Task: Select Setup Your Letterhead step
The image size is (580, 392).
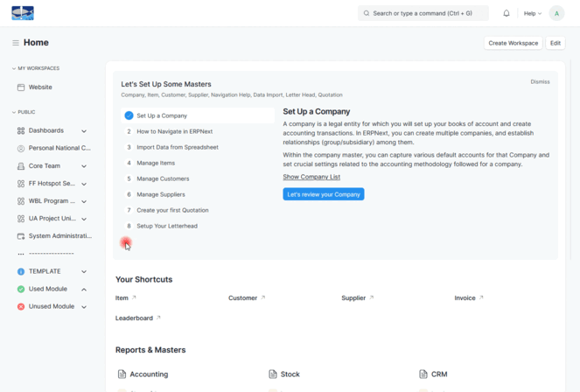Action: (166, 226)
